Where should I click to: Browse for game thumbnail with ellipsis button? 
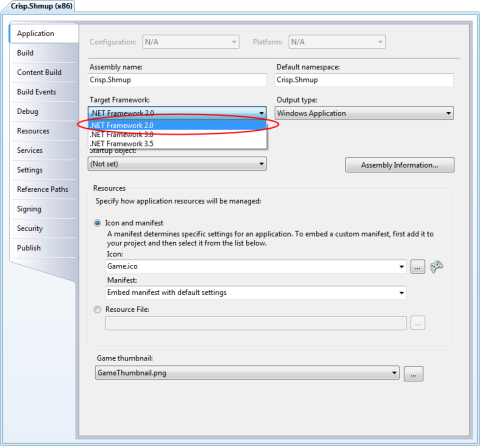tap(413, 374)
